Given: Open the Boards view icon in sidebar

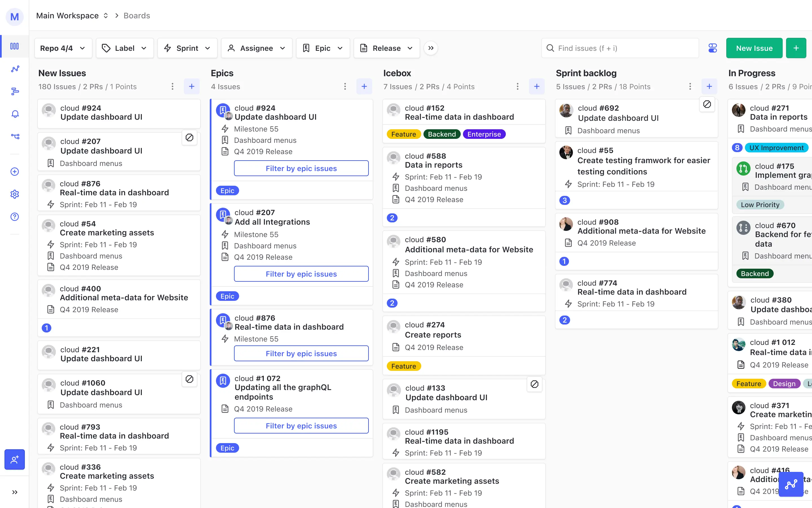Looking at the screenshot, I should 14,46.
